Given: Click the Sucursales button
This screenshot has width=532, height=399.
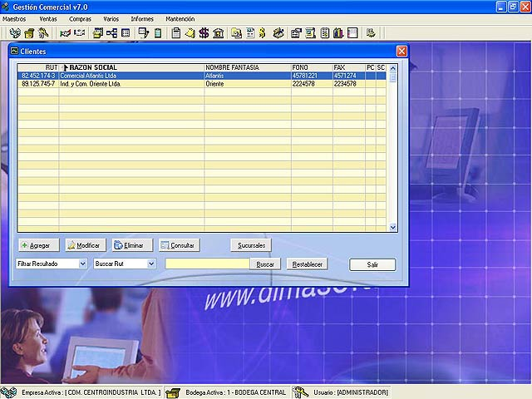Looking at the screenshot, I should [250, 245].
